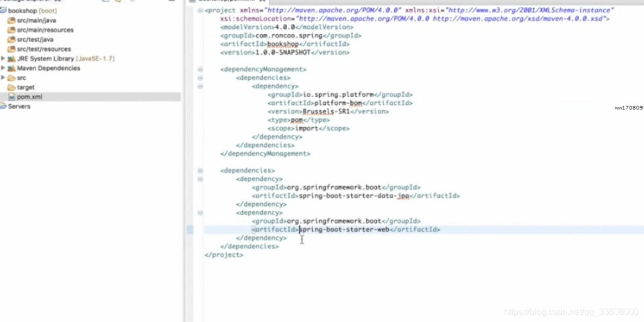Collapse the project root element fold

[200, 11]
